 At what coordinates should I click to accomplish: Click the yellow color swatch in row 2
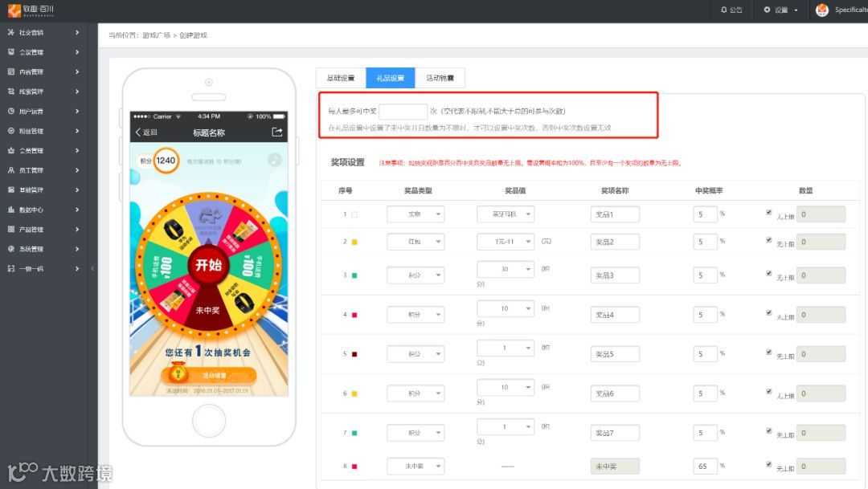pyautogui.click(x=354, y=242)
